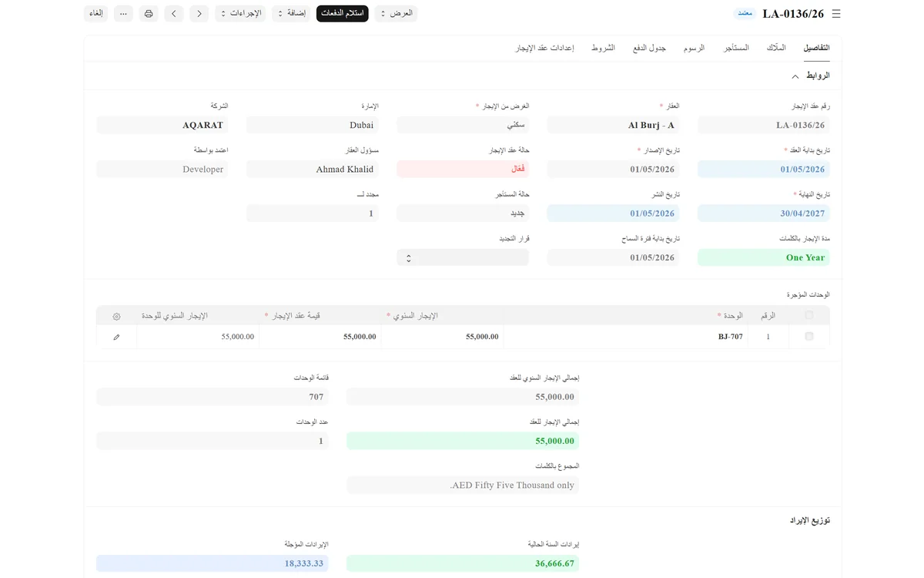Click the contract start date field

tap(764, 170)
